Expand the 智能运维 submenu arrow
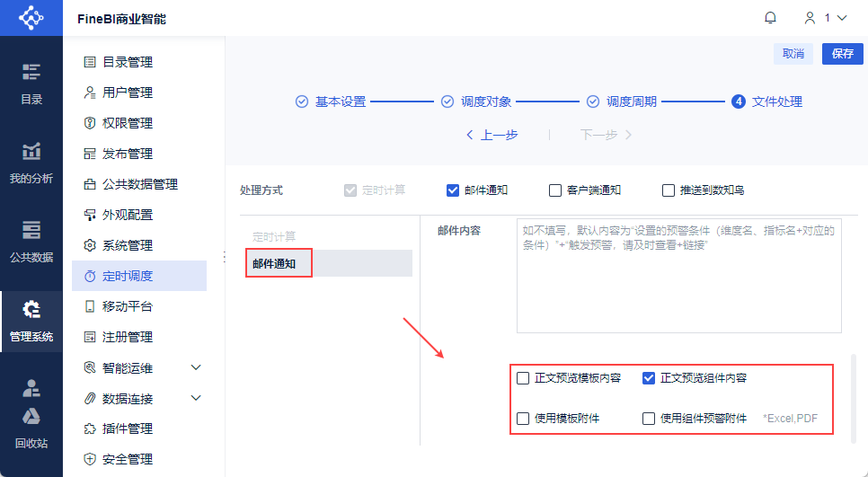The image size is (868, 477). [195, 367]
